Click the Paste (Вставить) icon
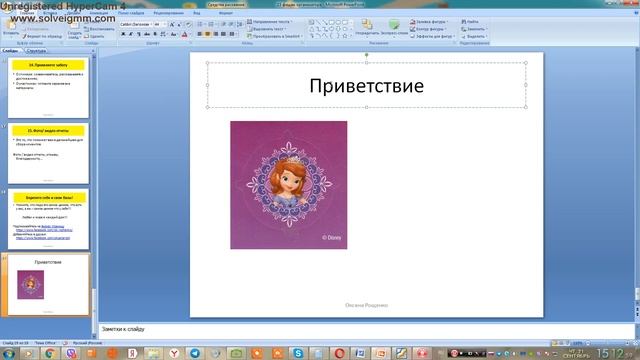This screenshot has height=360, width=640. click(11, 26)
